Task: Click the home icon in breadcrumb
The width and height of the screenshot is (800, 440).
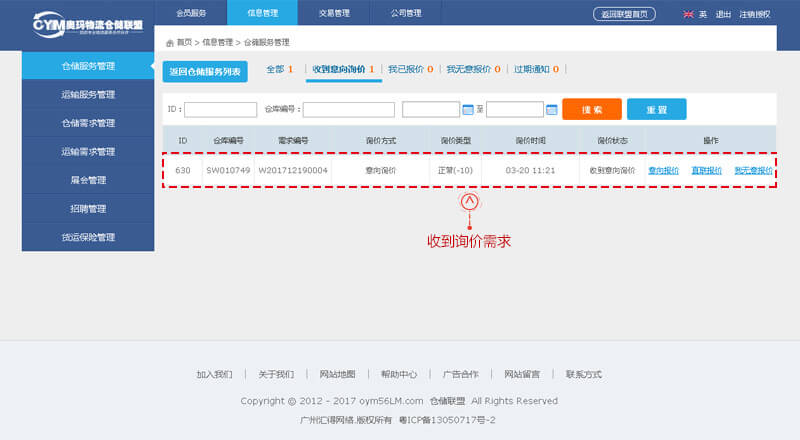Action: [x=169, y=43]
